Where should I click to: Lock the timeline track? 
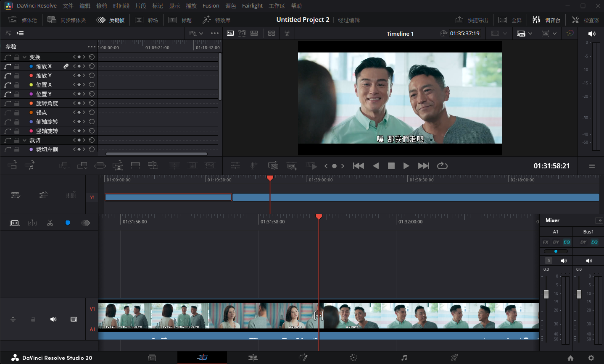tap(33, 319)
